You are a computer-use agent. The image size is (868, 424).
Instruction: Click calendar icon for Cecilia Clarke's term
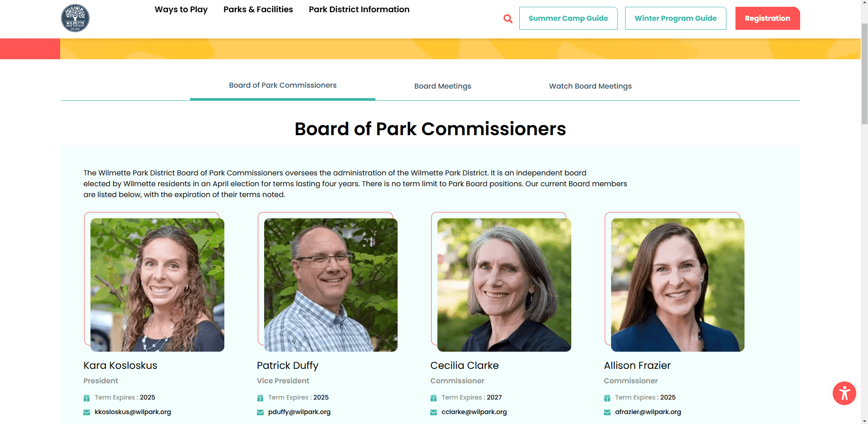point(433,398)
